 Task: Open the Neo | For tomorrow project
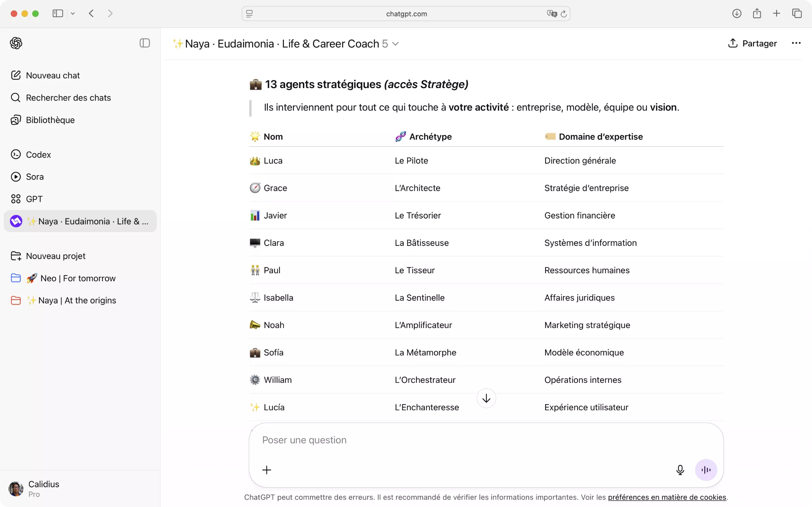click(78, 278)
